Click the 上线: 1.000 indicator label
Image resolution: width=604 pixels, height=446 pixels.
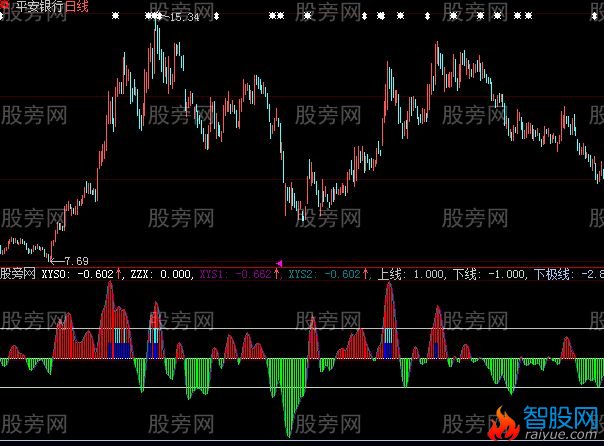[410, 274]
